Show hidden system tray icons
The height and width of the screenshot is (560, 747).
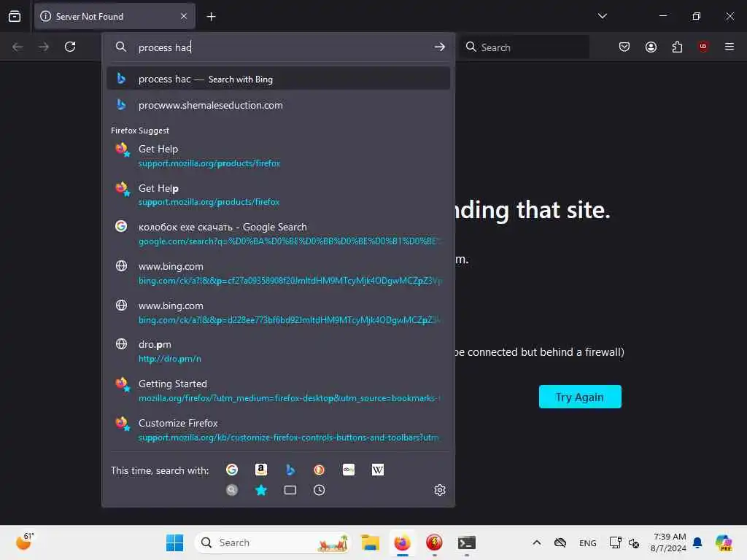coord(536,542)
